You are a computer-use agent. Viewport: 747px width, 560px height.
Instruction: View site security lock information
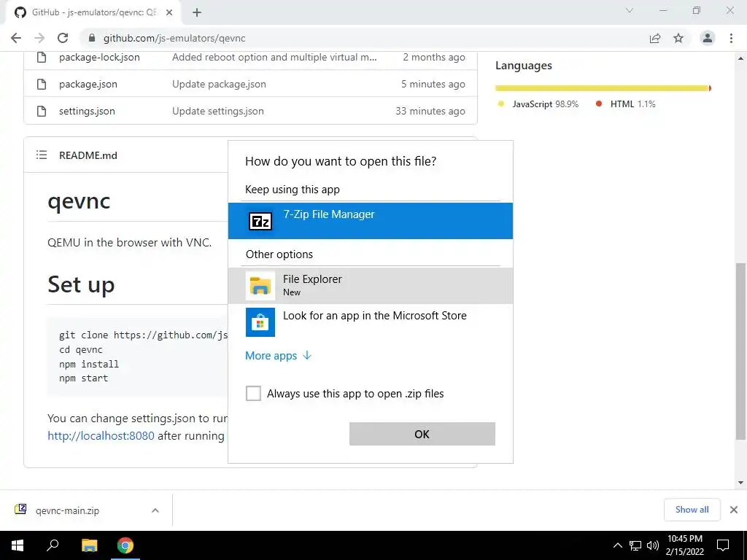coord(92,38)
